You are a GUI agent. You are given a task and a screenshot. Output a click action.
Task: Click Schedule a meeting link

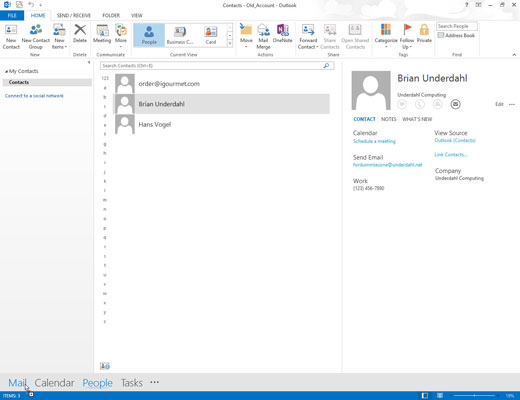pyautogui.click(x=374, y=141)
